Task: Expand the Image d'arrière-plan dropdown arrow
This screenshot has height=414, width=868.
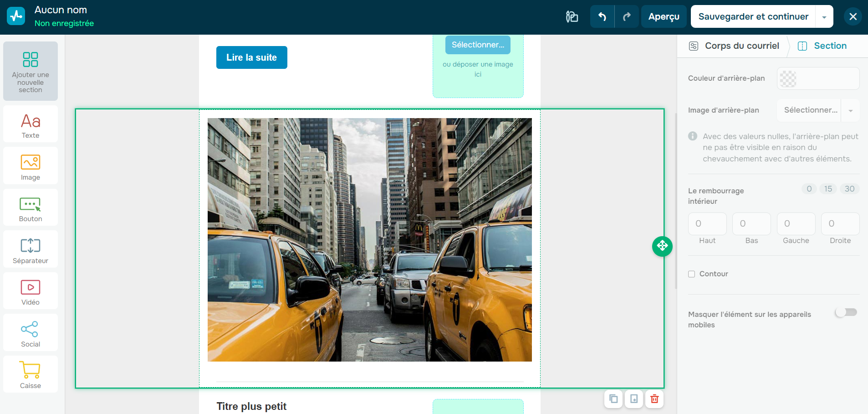Action: pyautogui.click(x=850, y=110)
